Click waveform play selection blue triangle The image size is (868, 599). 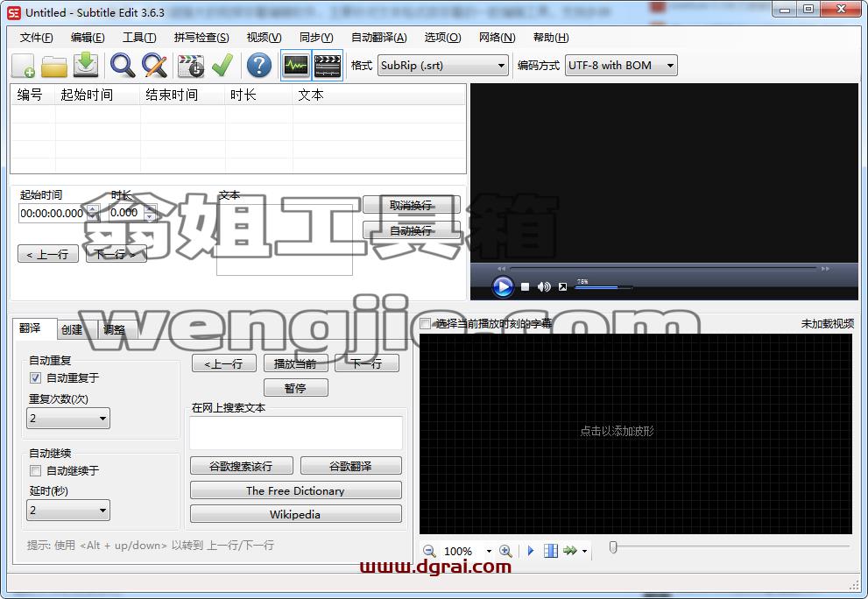[x=531, y=551]
